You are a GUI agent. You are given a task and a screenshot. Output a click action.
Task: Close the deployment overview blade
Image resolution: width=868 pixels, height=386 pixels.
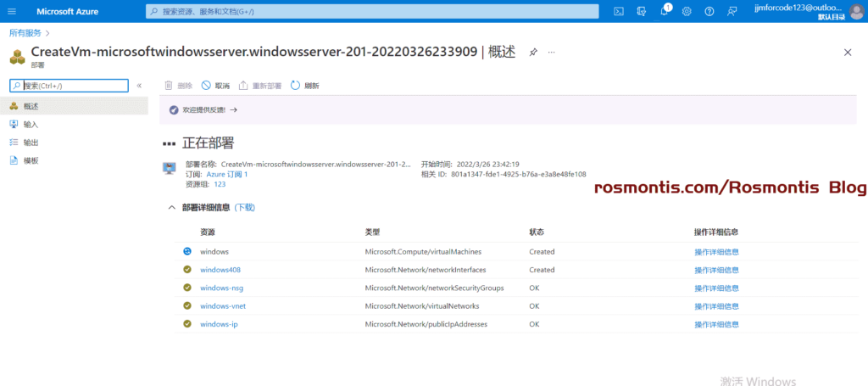pyautogui.click(x=847, y=52)
